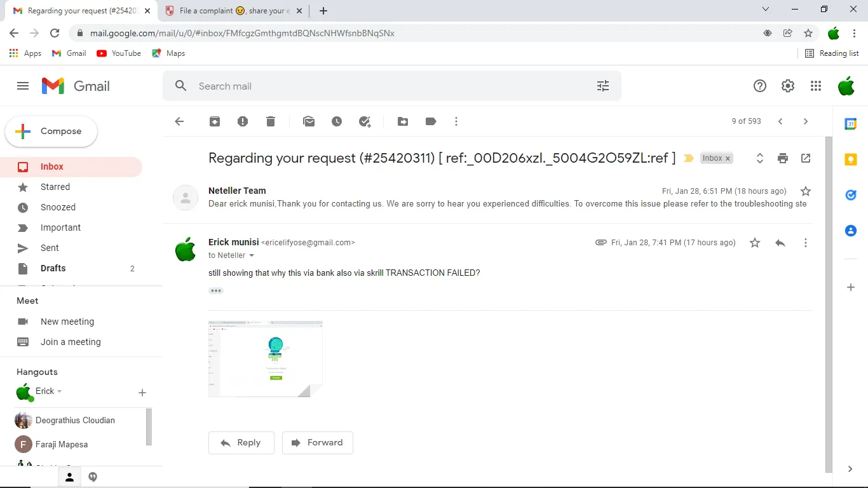This screenshot has width=868, height=488.
Task: Start a new Hangouts conversation plus icon
Action: [142, 393]
